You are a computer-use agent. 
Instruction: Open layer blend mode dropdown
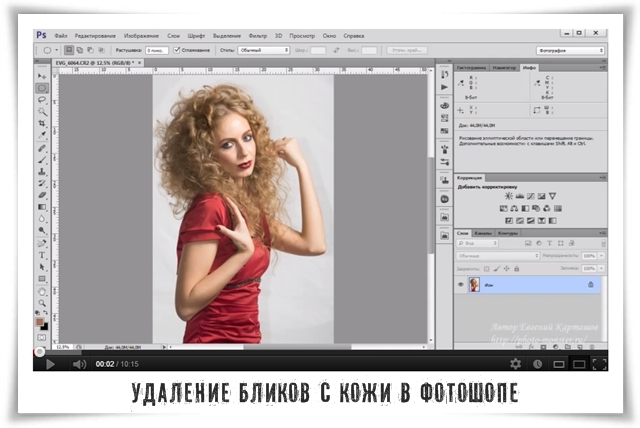[x=498, y=256]
